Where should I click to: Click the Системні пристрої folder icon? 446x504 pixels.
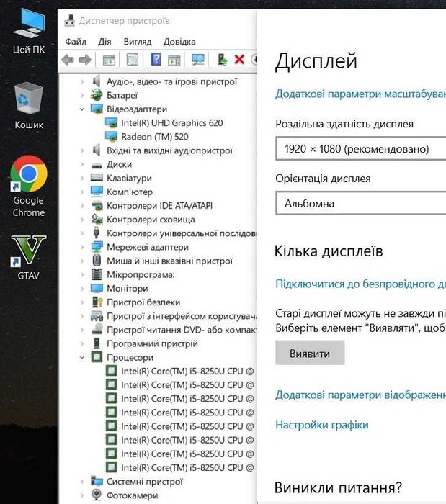pyautogui.click(x=97, y=481)
